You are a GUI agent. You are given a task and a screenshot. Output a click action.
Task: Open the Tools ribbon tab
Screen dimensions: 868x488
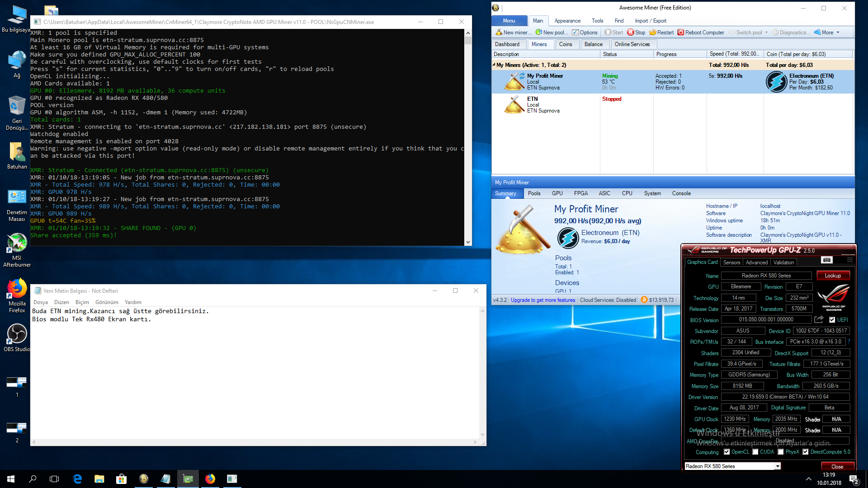click(x=598, y=21)
